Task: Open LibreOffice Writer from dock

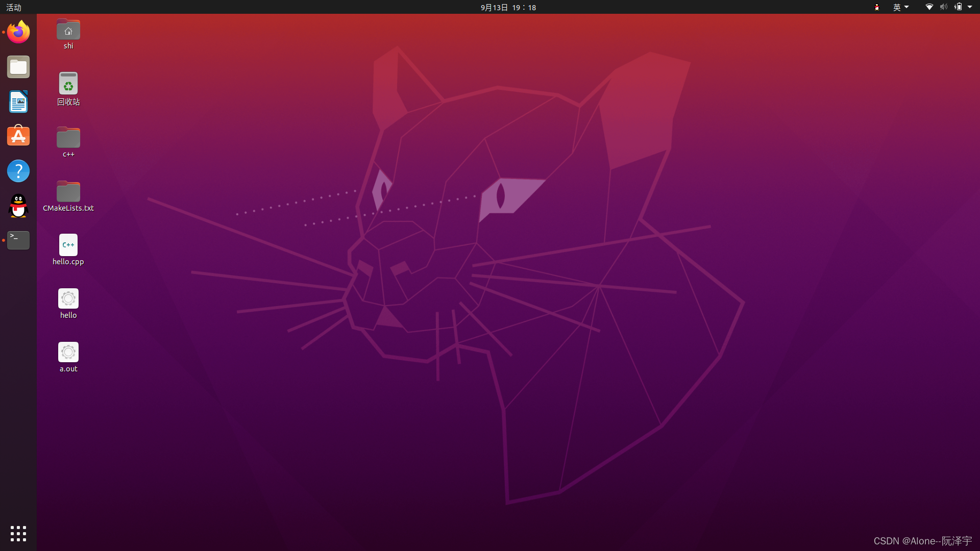Action: (x=18, y=102)
